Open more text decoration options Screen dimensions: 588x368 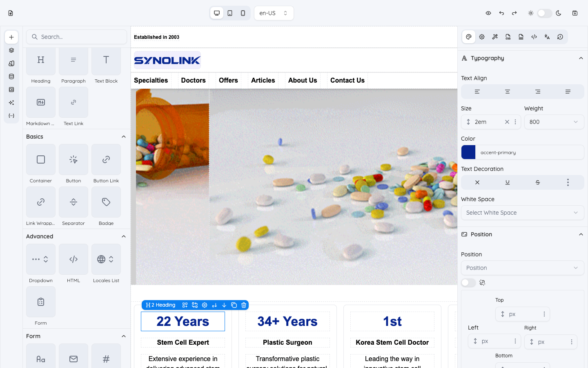(x=568, y=182)
